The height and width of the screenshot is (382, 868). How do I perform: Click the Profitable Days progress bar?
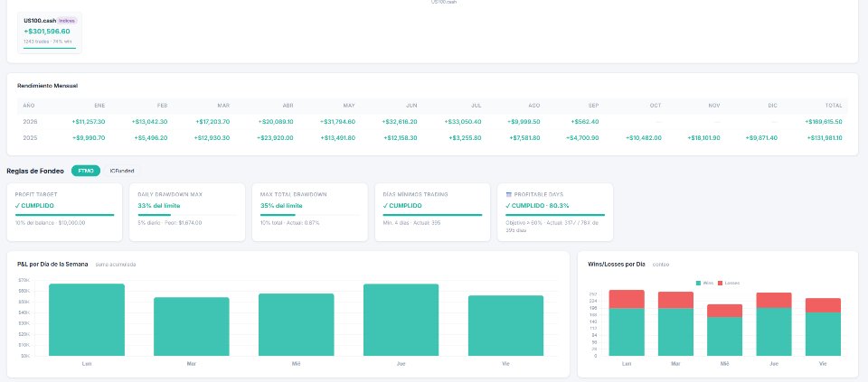tap(555, 215)
